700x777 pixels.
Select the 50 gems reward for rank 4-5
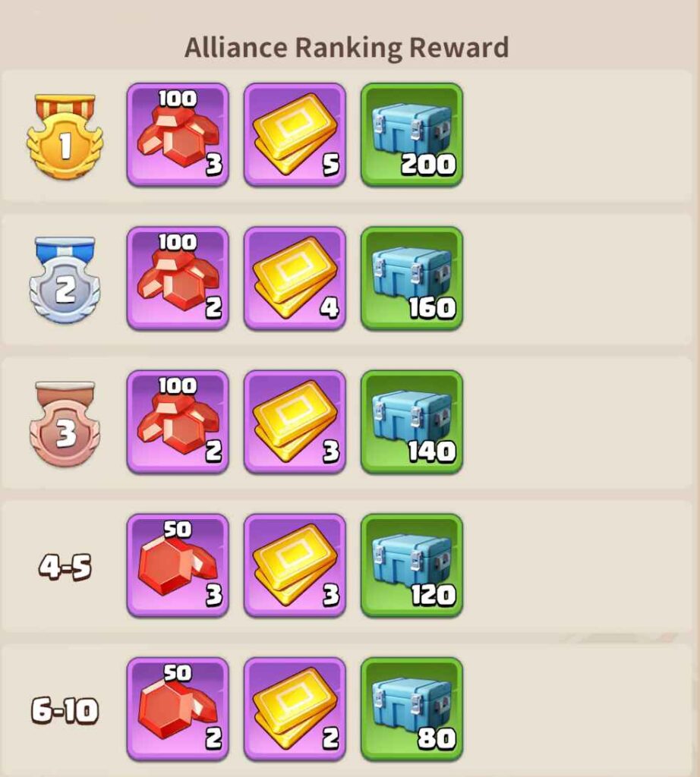coord(178,566)
